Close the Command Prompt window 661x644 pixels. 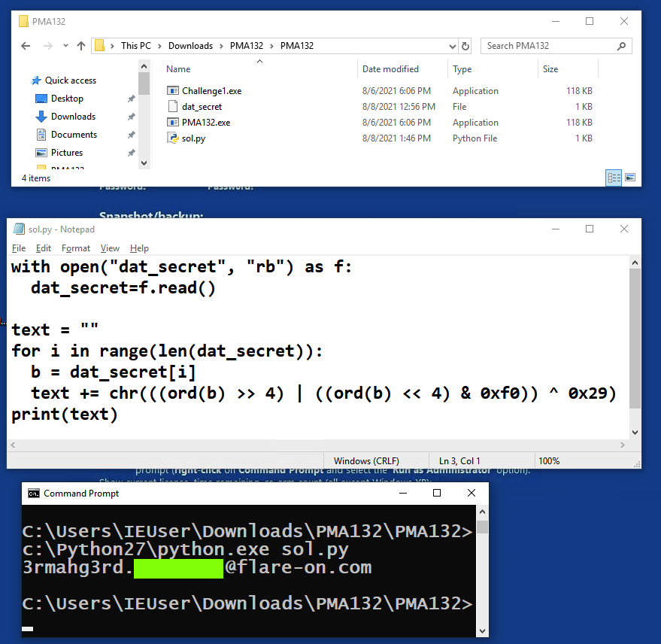tap(471, 493)
